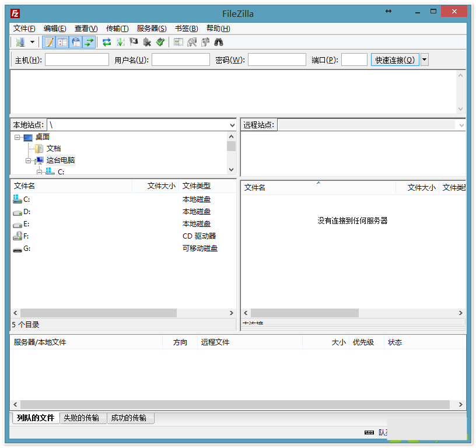
Task: Toggle the transfer queue display
Action: tap(89, 42)
